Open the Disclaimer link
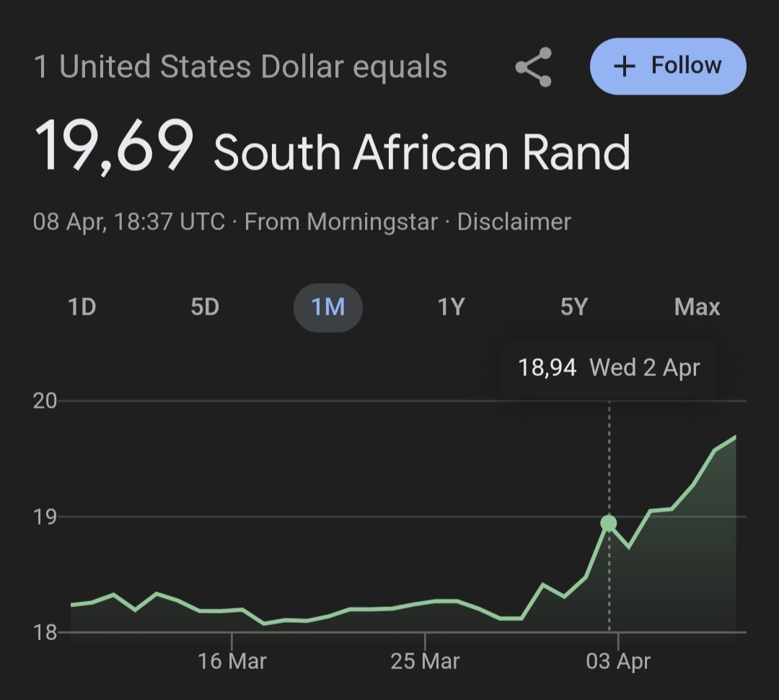The height and width of the screenshot is (700, 779). click(x=514, y=222)
